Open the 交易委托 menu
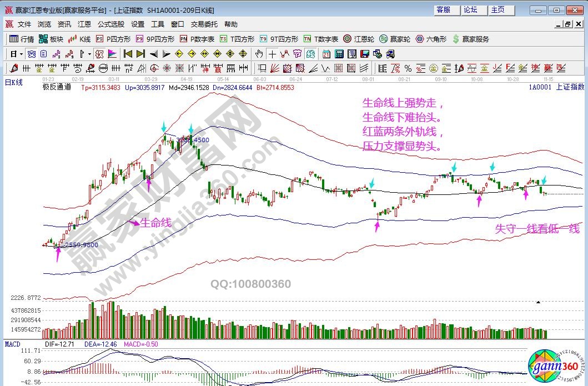 202,24
